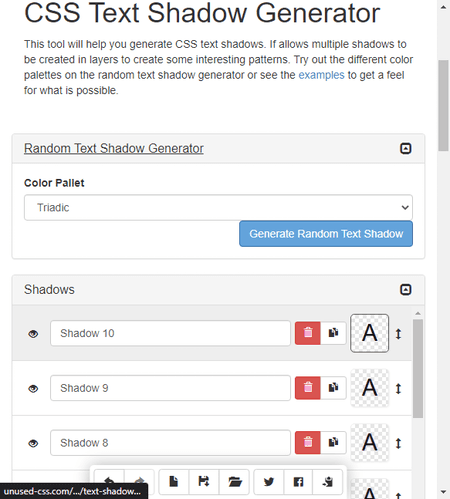
Task: Open the examples link in the description
Action: (x=321, y=75)
